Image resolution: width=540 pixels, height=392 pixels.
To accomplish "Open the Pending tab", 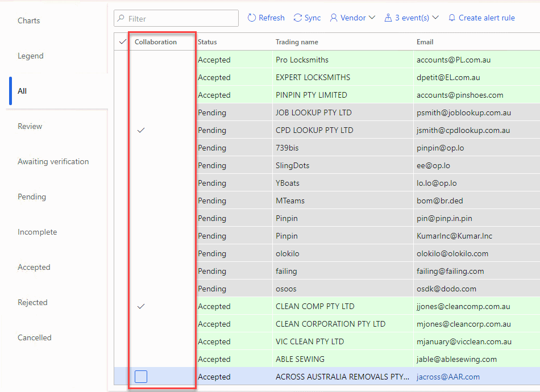I will tap(32, 197).
